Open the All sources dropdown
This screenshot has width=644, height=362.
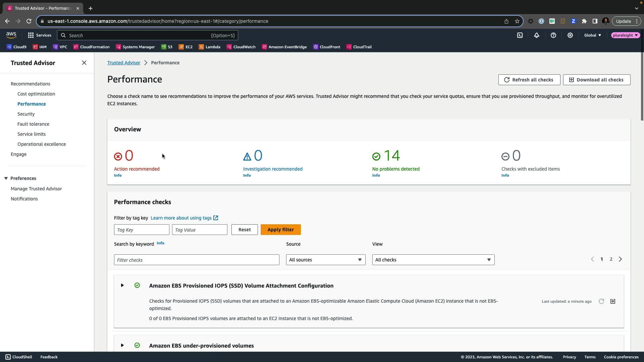point(325,260)
